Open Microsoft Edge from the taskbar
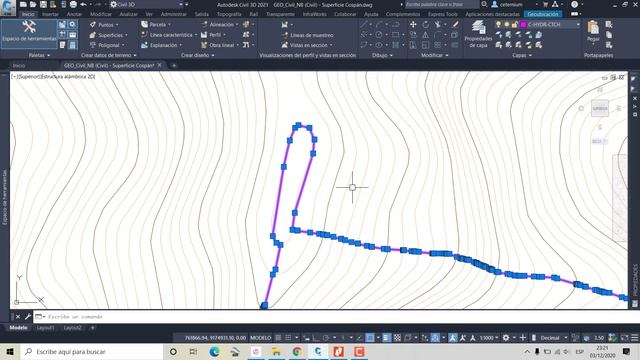The width and height of the screenshot is (640, 360). pyautogui.click(x=214, y=351)
